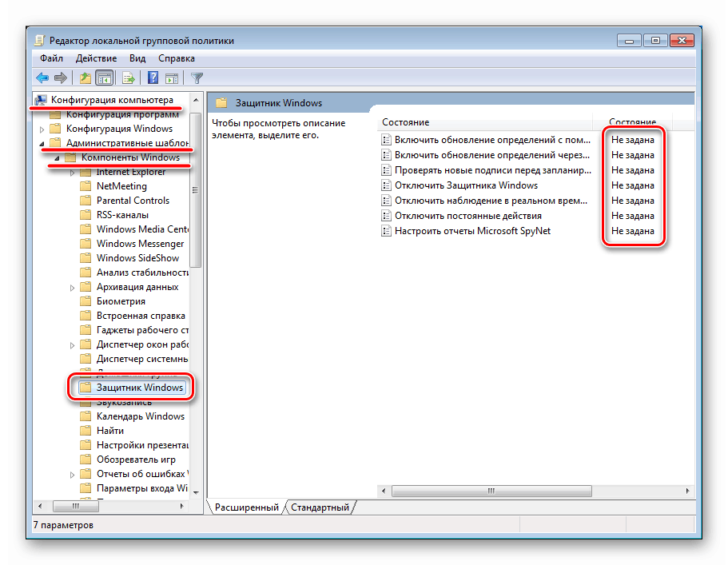Switch to the Стандартный tab
Viewport: 728px width, 565px height.
(x=321, y=507)
